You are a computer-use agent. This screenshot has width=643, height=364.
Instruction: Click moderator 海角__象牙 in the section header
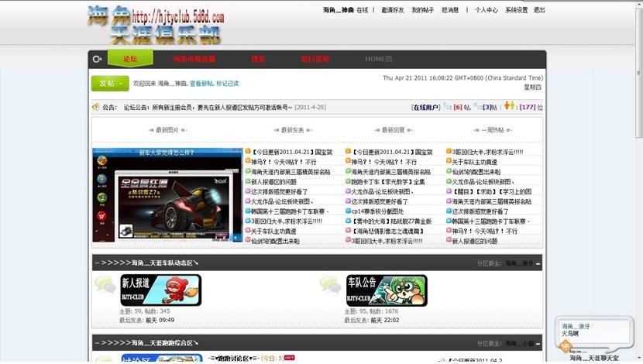click(519, 263)
